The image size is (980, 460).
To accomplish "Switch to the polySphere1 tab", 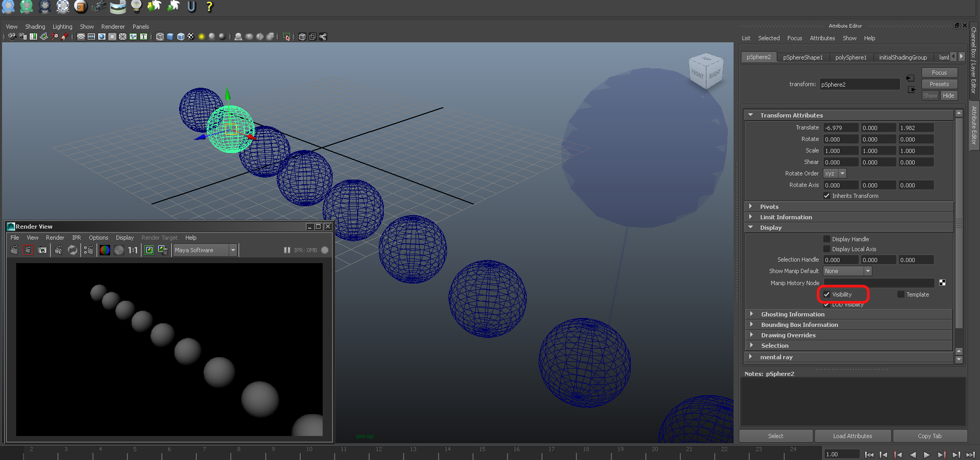I will (x=851, y=57).
